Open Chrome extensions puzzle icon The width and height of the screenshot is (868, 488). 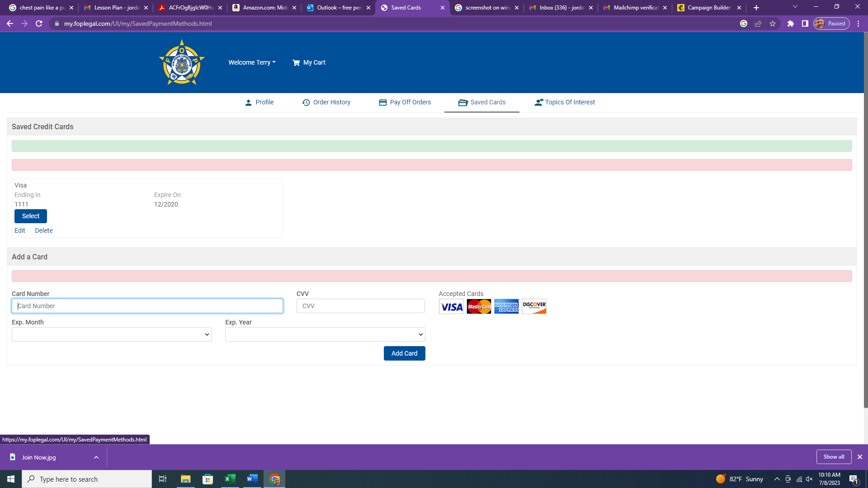point(790,23)
